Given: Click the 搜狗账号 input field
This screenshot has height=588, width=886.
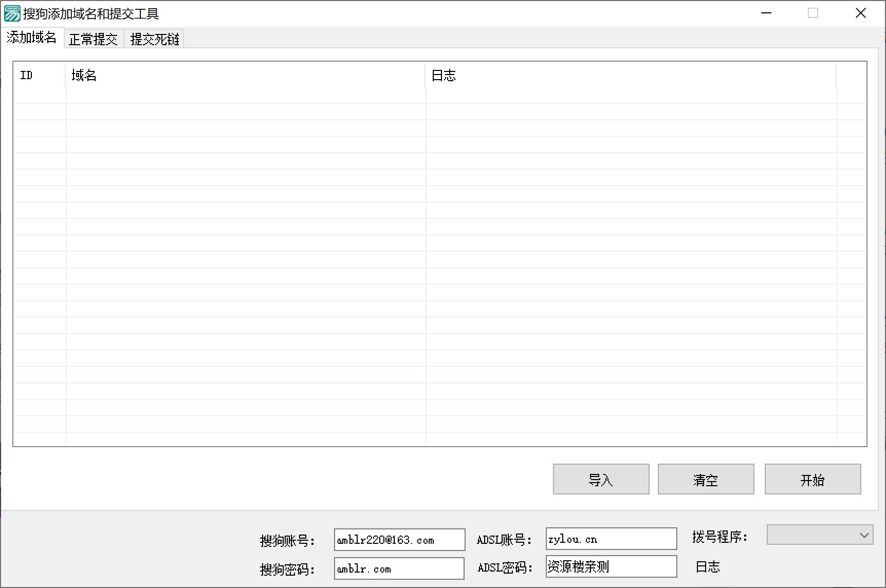Looking at the screenshot, I should 399,540.
